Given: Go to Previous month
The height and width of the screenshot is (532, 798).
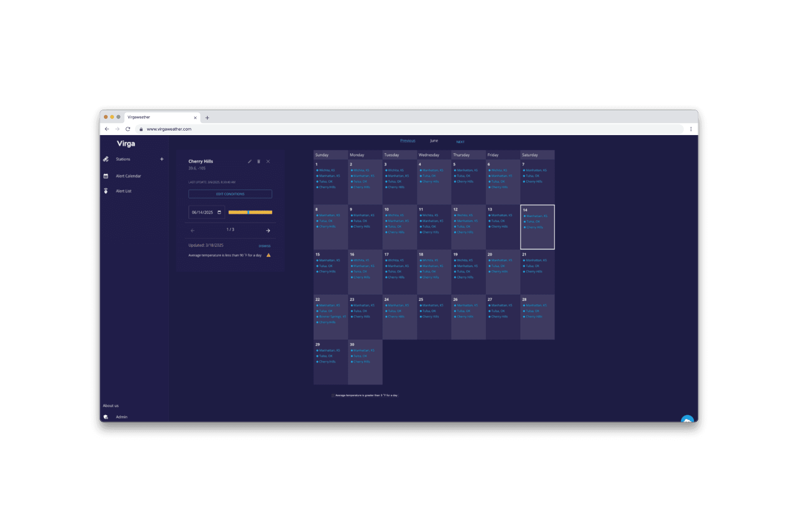Looking at the screenshot, I should tap(408, 141).
